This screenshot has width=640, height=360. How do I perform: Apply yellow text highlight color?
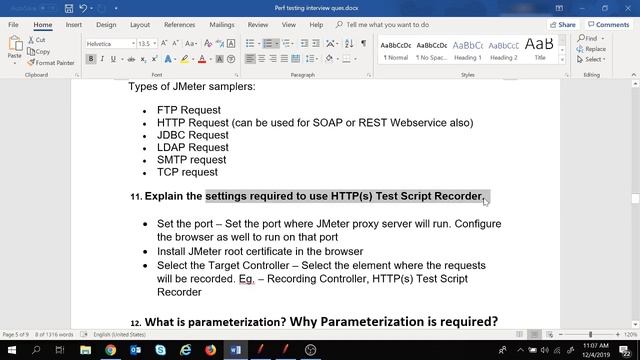[x=184, y=60]
